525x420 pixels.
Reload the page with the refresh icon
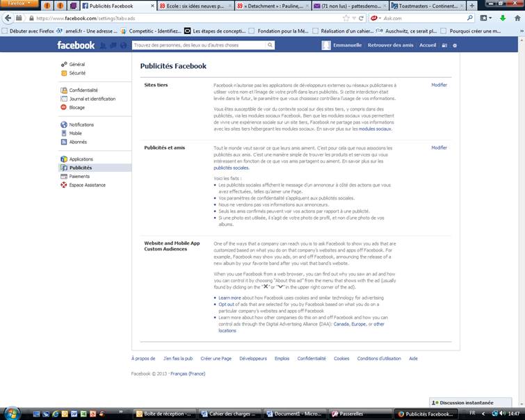tap(361, 18)
